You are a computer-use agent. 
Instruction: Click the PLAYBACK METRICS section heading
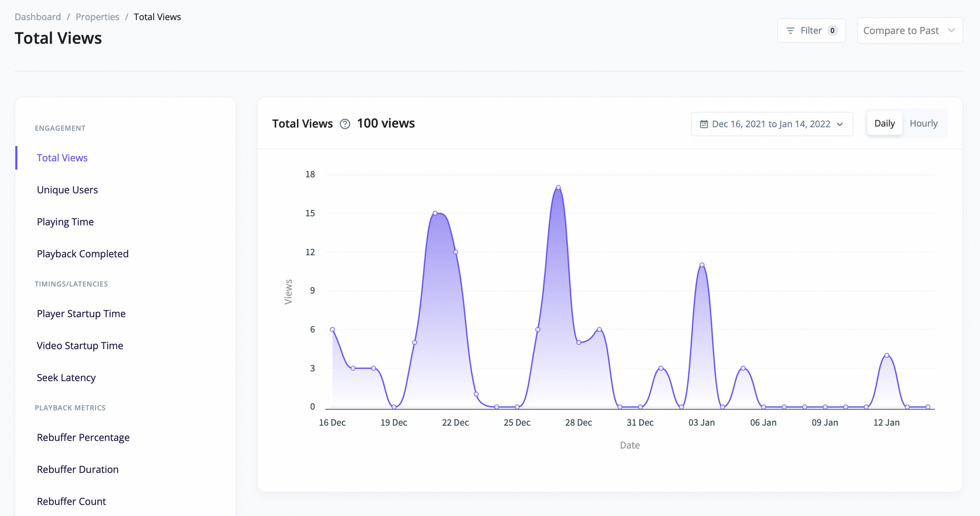click(x=70, y=408)
